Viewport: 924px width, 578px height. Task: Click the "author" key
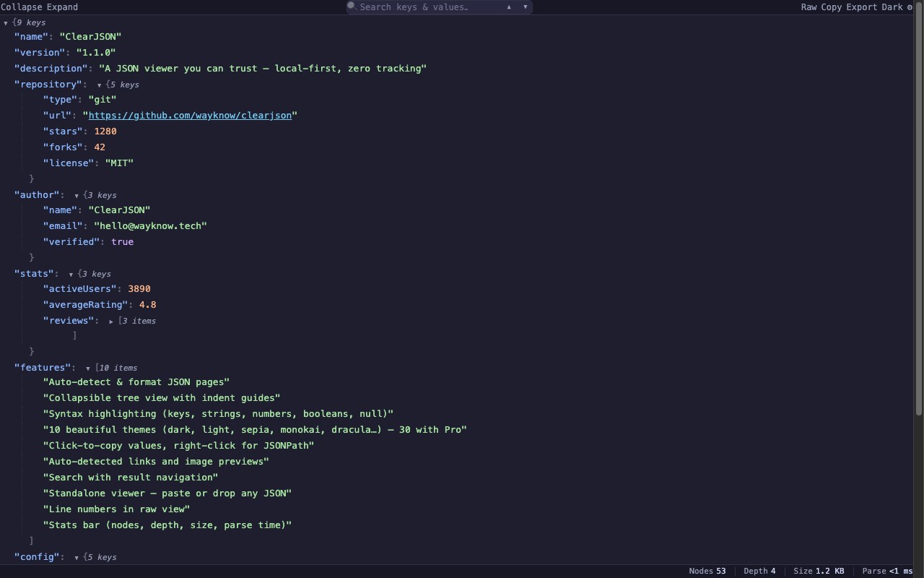coord(38,195)
